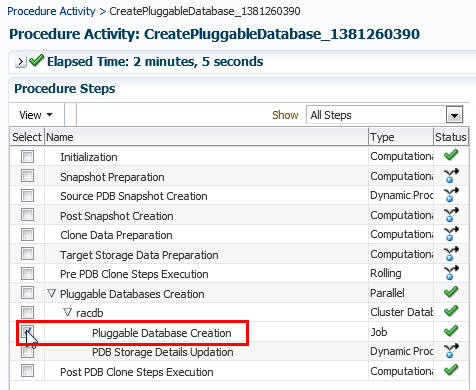Click Target Storage Data Preparation step name
This screenshot has height=390, width=476.
[x=139, y=255]
